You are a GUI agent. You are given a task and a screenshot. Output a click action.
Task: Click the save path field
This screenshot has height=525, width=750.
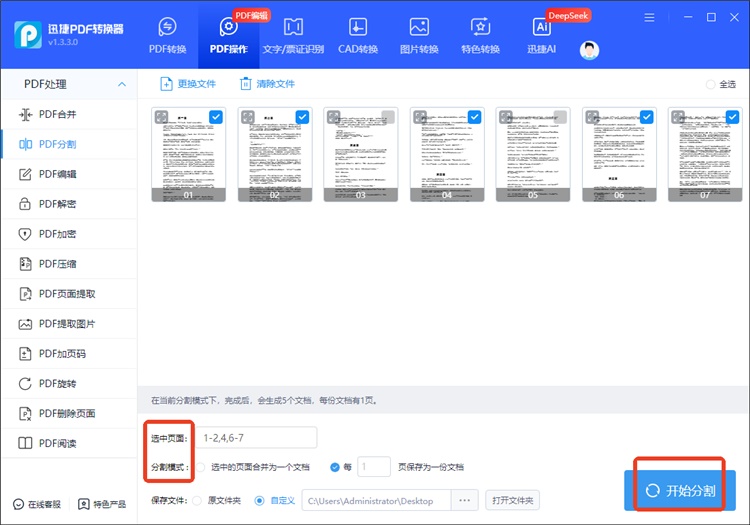click(x=376, y=501)
